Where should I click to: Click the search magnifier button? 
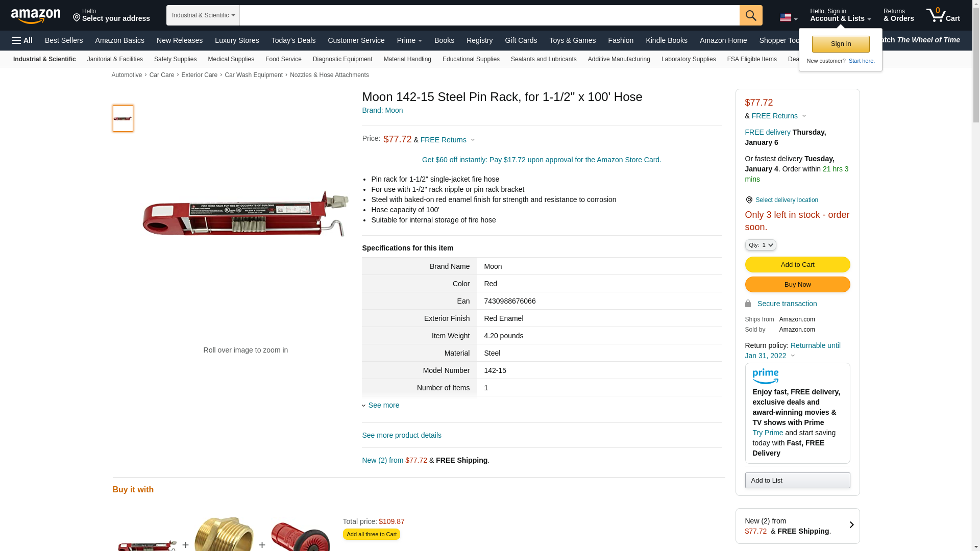coord(751,15)
